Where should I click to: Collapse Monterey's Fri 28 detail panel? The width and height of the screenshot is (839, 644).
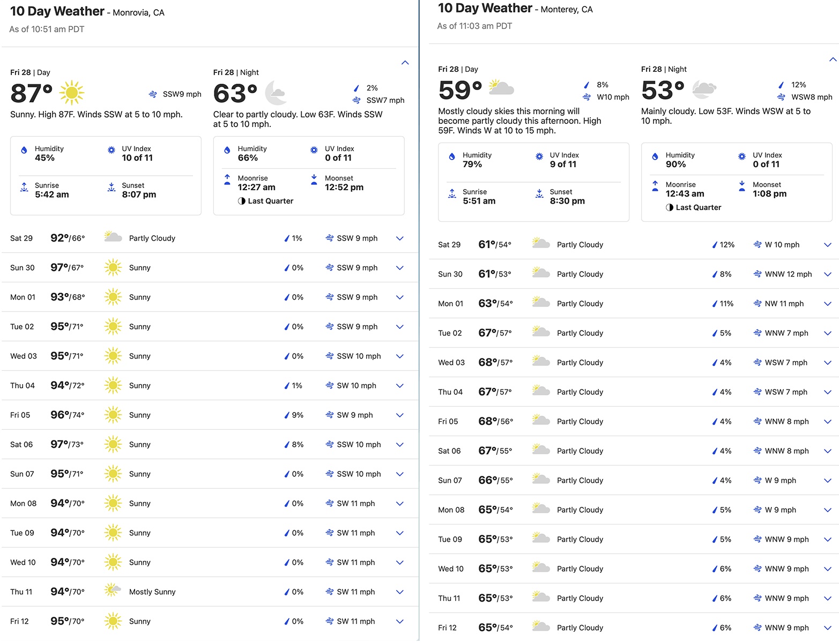[x=833, y=59]
